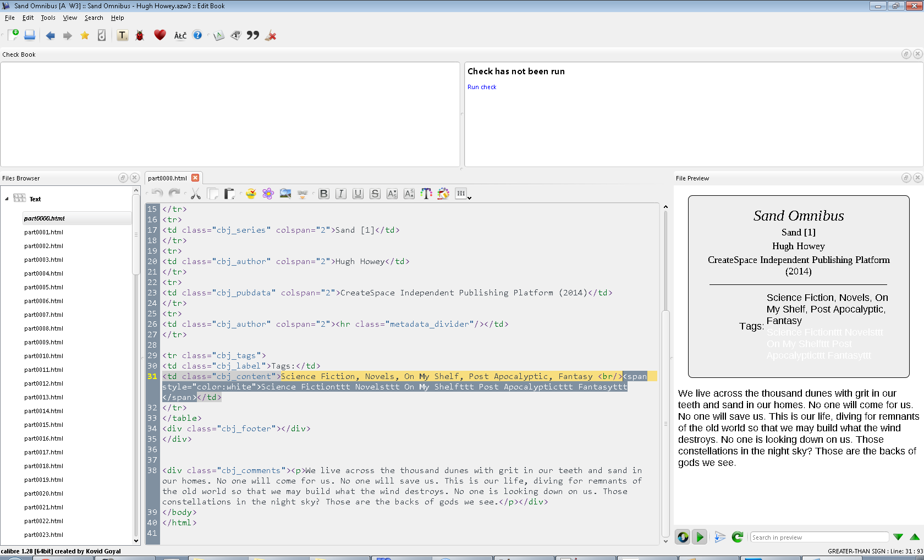Viewport: 924px width, 560px height.
Task: Click the purple flower beautify icon
Action: (268, 194)
